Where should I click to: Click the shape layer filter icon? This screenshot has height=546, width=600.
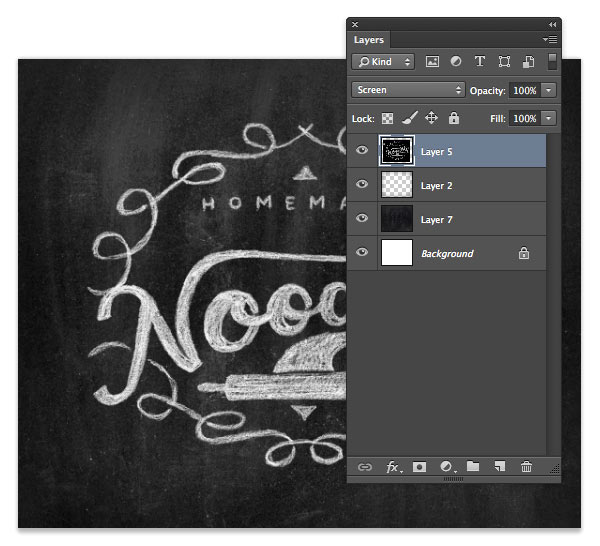point(505,62)
